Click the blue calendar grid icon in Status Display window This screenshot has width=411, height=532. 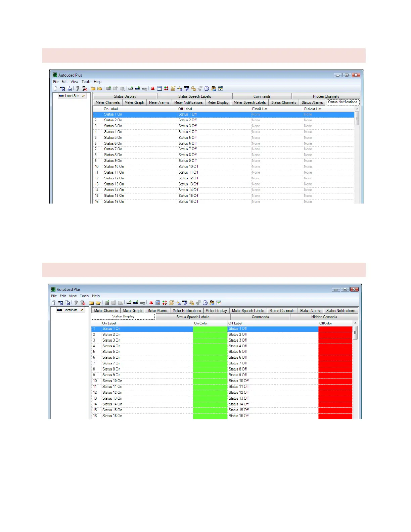click(158, 303)
